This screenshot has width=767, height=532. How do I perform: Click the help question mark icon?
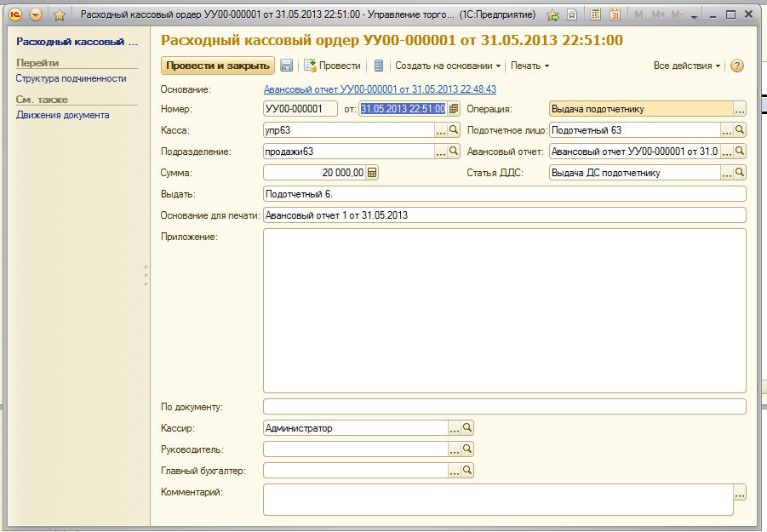click(x=737, y=66)
